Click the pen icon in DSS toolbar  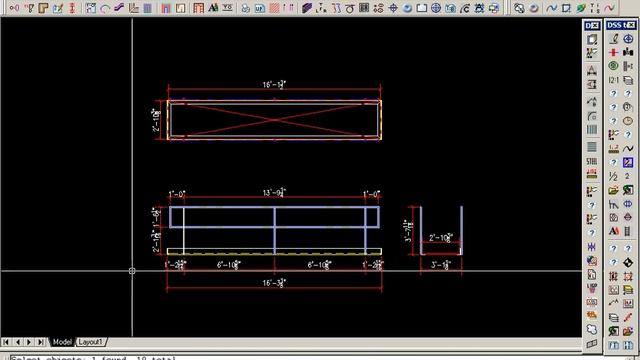coord(613,39)
